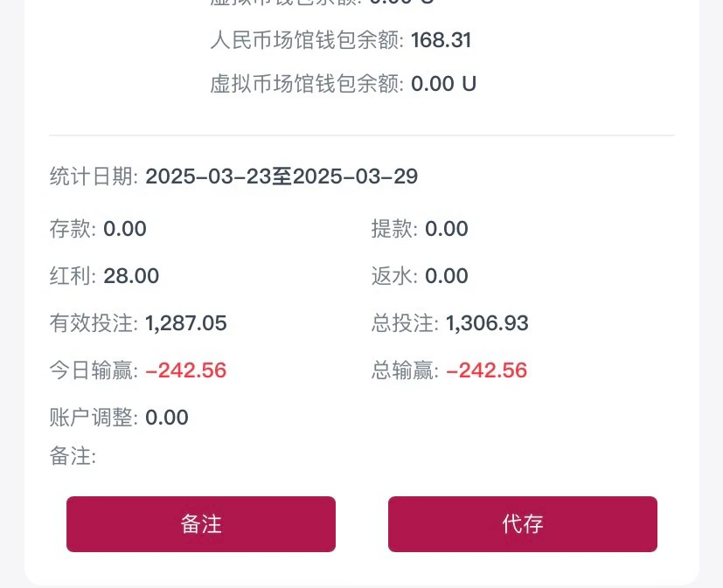Tap the red amount beside 总输赢

[x=486, y=370]
